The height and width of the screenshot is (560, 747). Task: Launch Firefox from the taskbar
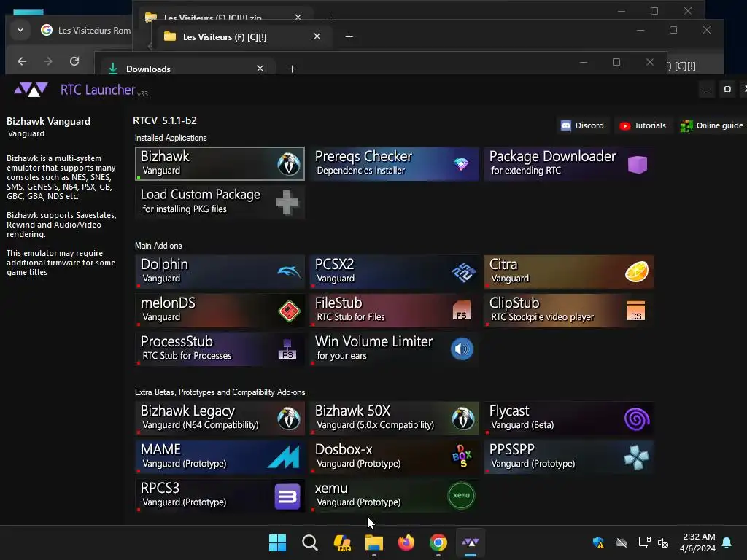pos(406,542)
